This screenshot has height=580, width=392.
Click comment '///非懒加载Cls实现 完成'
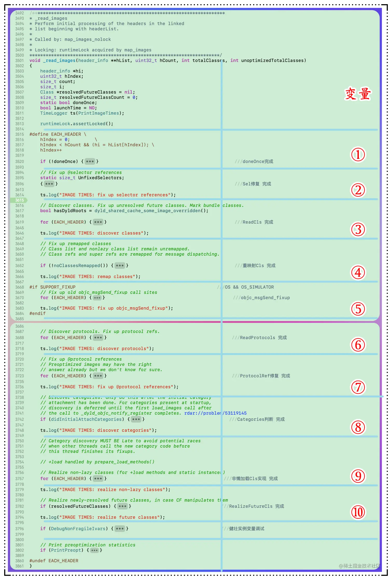pos(251,479)
